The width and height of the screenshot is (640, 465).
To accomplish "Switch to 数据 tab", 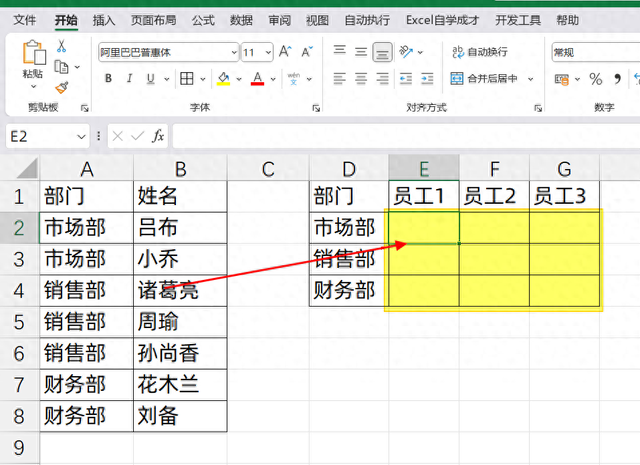I will coord(241,20).
